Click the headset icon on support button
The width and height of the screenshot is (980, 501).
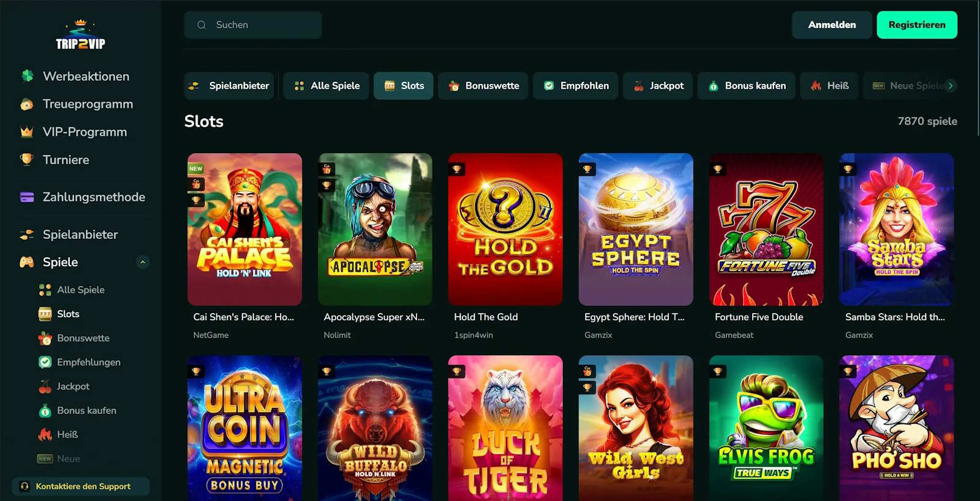(24, 486)
